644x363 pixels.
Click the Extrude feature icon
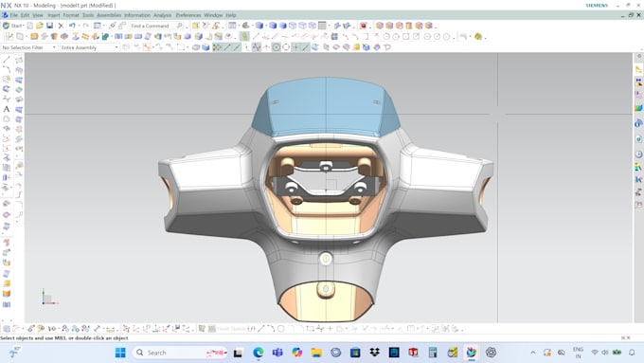(34, 37)
